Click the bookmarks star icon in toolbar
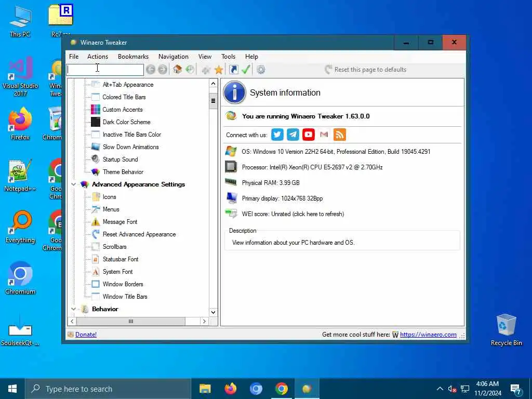Viewport: 532px width, 399px height. pyautogui.click(x=219, y=70)
